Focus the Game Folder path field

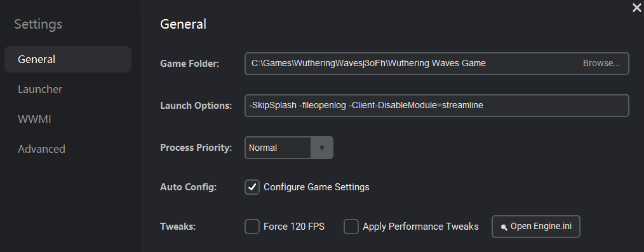click(x=436, y=64)
